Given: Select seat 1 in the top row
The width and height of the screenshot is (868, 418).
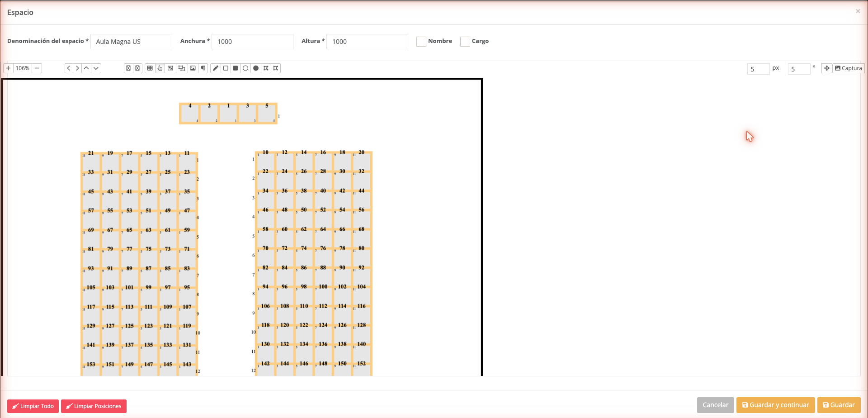Looking at the screenshot, I should [x=228, y=114].
